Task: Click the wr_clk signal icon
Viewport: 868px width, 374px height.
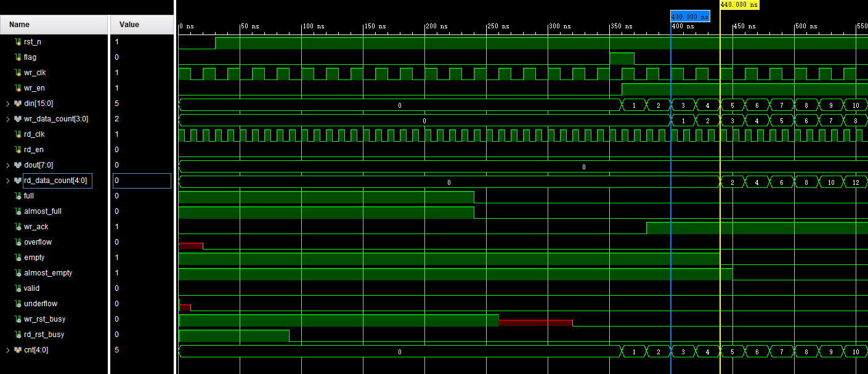Action: coord(17,73)
